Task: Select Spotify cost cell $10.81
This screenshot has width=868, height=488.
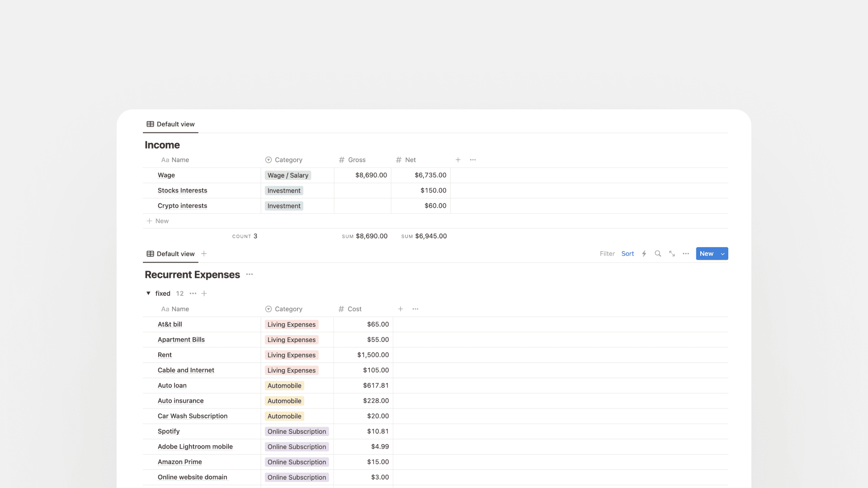Action: pyautogui.click(x=363, y=432)
